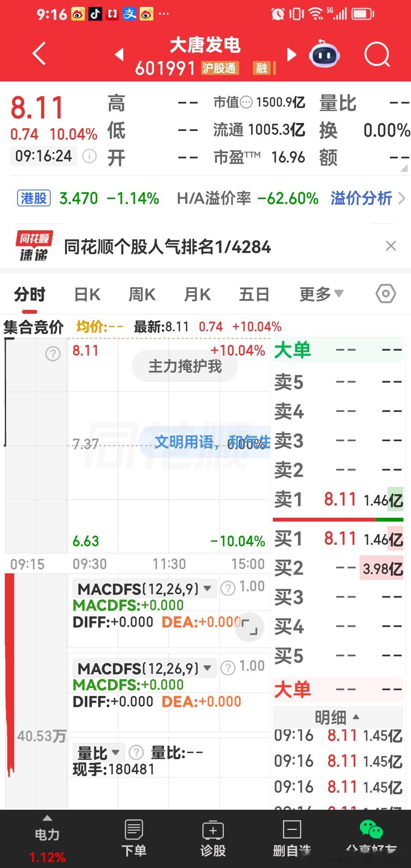Tap the 买2 3.98亿 row
411x868 pixels.
(x=338, y=568)
